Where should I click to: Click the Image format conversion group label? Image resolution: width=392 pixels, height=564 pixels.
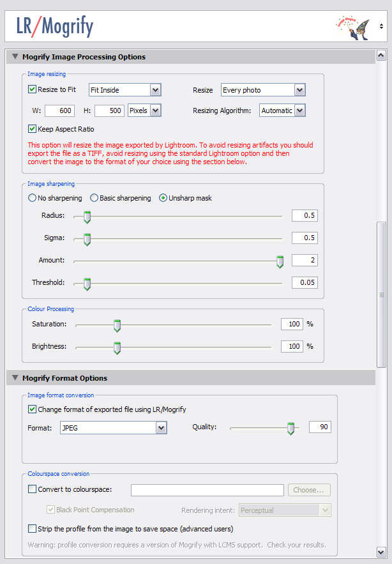click(x=61, y=395)
